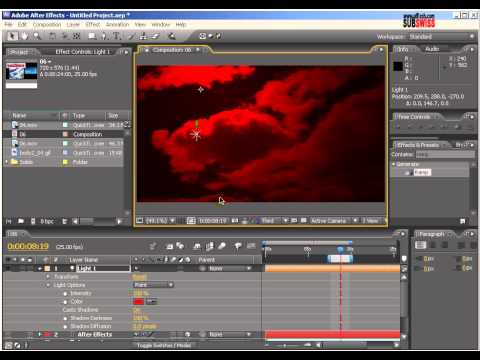Select the Rectangular Mask tool
480x360 pixels.
coord(92,36)
